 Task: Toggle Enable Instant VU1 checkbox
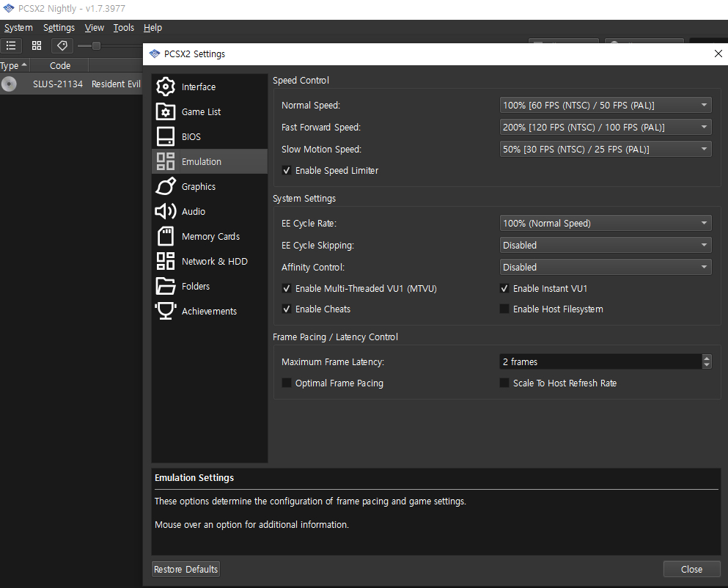tap(504, 288)
